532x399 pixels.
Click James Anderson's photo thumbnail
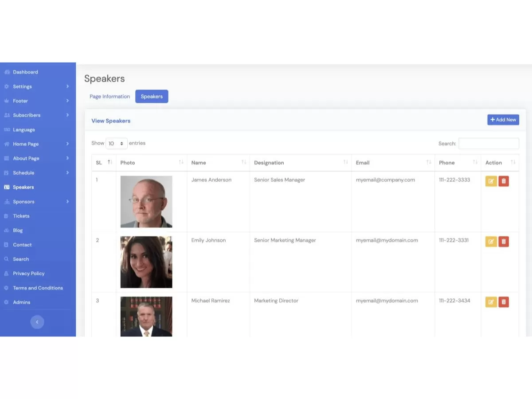coord(146,202)
